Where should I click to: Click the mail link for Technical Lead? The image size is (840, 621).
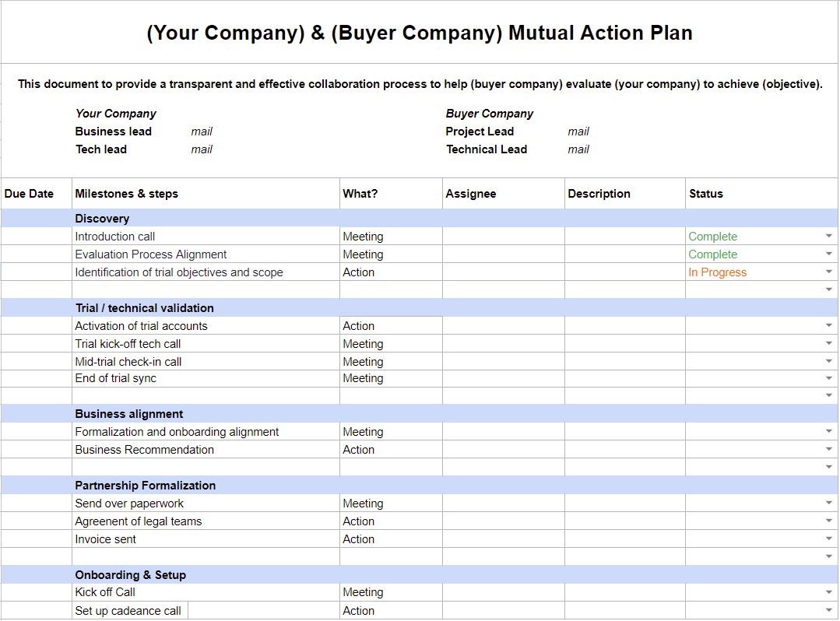coord(578,149)
